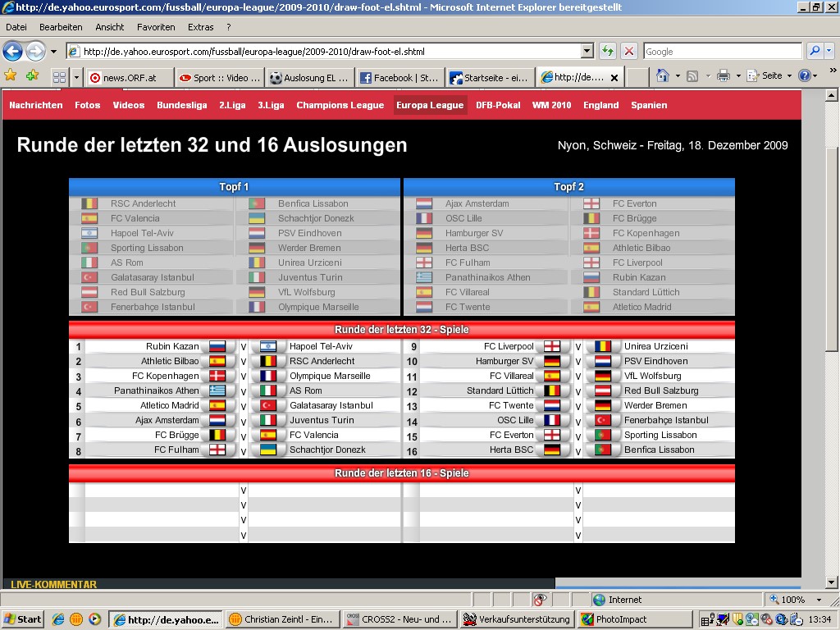
Task: Open the search provider dropdown
Action: (x=829, y=51)
